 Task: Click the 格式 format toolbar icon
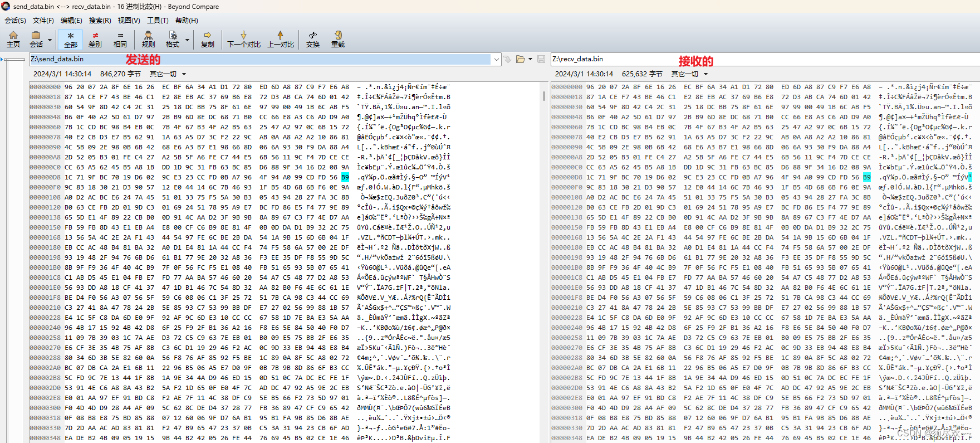coord(173,39)
